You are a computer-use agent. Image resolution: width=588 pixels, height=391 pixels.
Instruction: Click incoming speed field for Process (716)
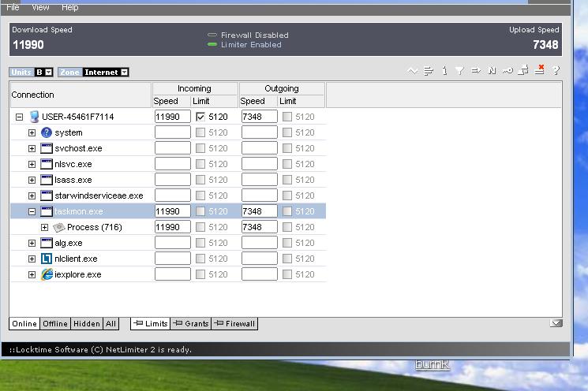click(x=172, y=227)
